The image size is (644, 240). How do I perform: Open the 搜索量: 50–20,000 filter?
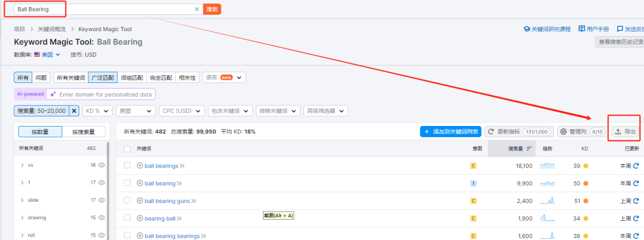coord(42,110)
